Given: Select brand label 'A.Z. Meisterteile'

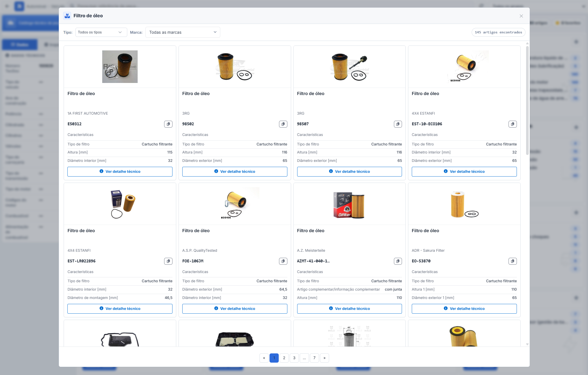Looking at the screenshot, I should (x=311, y=251).
